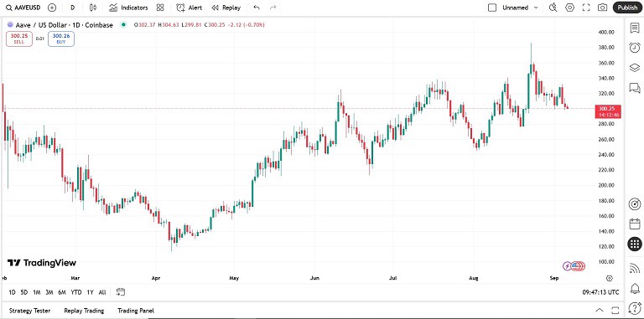The height and width of the screenshot is (319, 644).
Task: Start bar Replay mode
Action: click(226, 8)
